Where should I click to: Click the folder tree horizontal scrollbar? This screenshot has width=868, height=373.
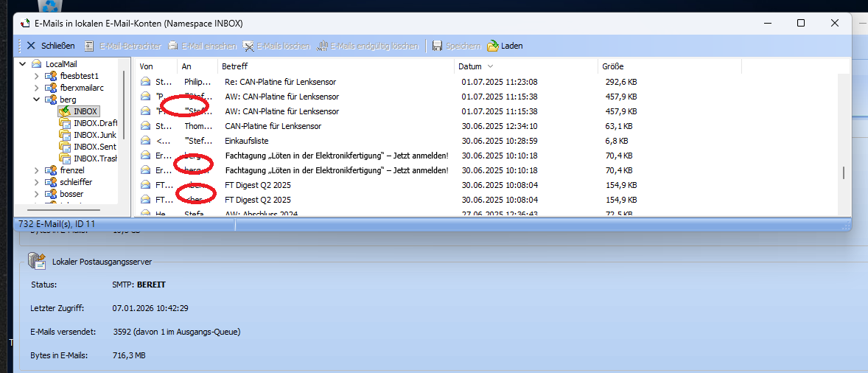[63, 210]
